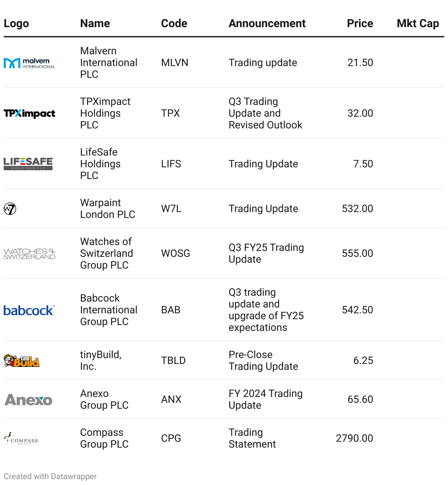Click the WOSG ticker code
448x485 pixels.
176,254
